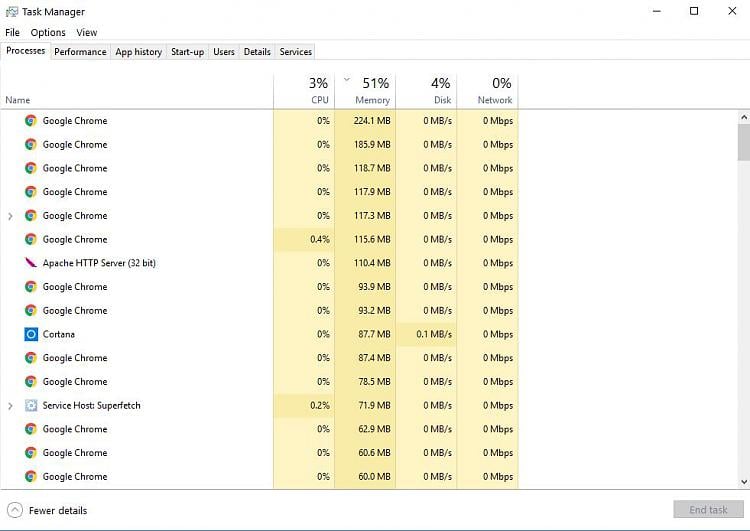Sort by the Network column header
The image size is (750, 531).
click(x=487, y=91)
